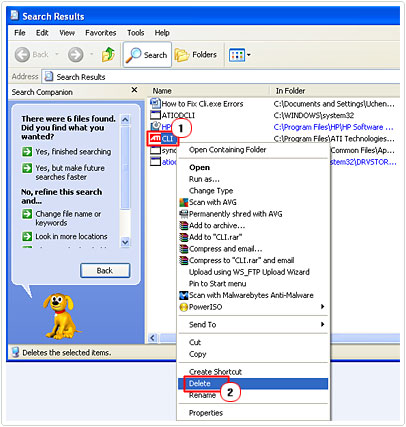Open the Folders toolbar icon
The height and width of the screenshot is (427, 406).
point(182,55)
